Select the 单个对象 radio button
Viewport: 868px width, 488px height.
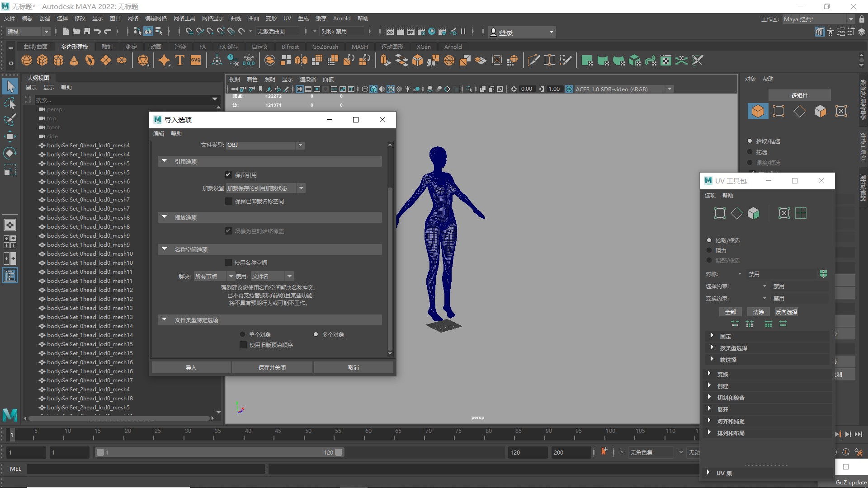243,334
